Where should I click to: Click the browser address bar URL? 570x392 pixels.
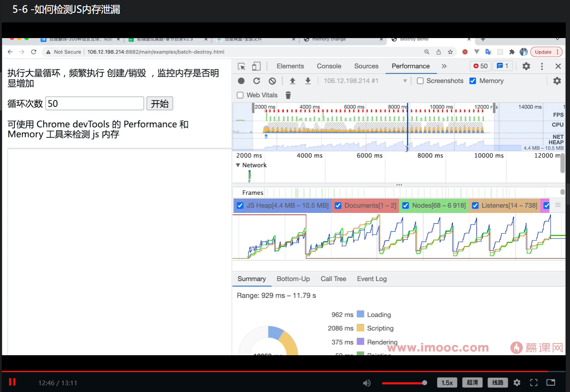click(x=156, y=52)
